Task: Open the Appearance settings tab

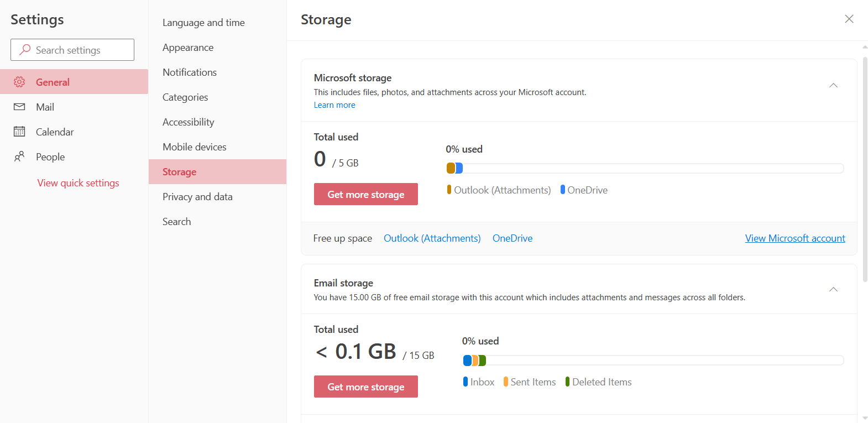Action: pos(188,48)
